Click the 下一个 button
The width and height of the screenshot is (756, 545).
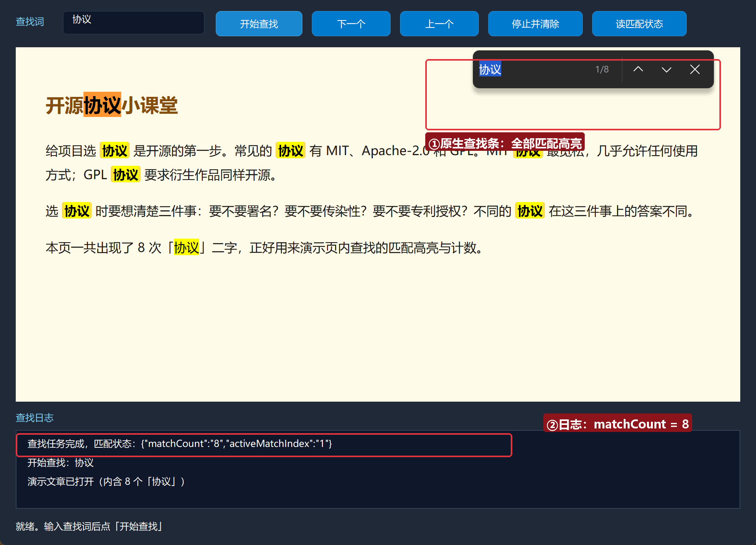(x=351, y=24)
